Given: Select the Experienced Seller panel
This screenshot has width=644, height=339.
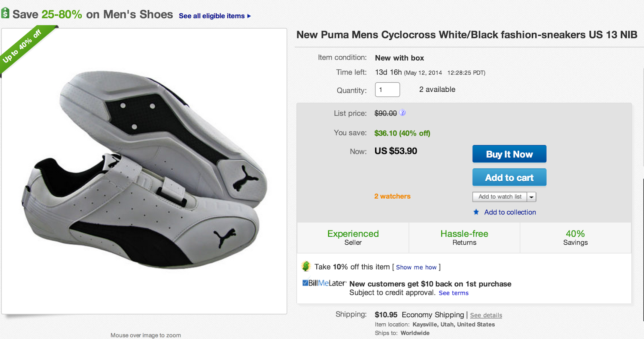Looking at the screenshot, I should click(353, 238).
